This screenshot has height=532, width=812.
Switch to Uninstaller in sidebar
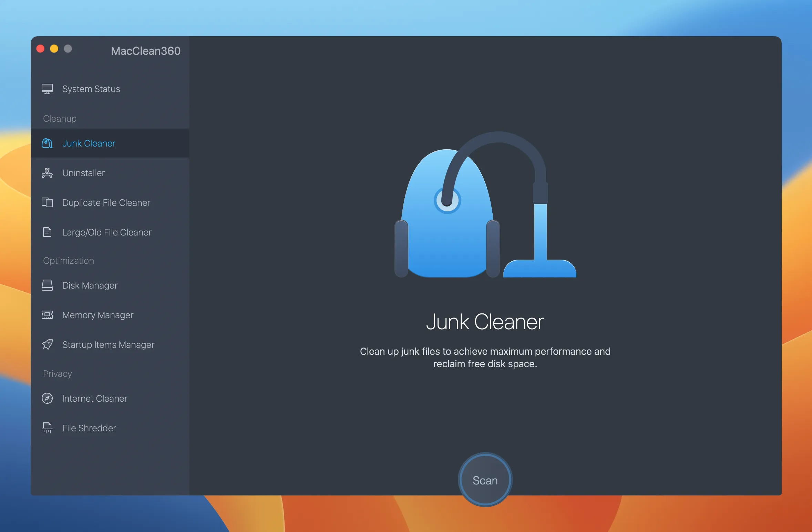pyautogui.click(x=83, y=173)
